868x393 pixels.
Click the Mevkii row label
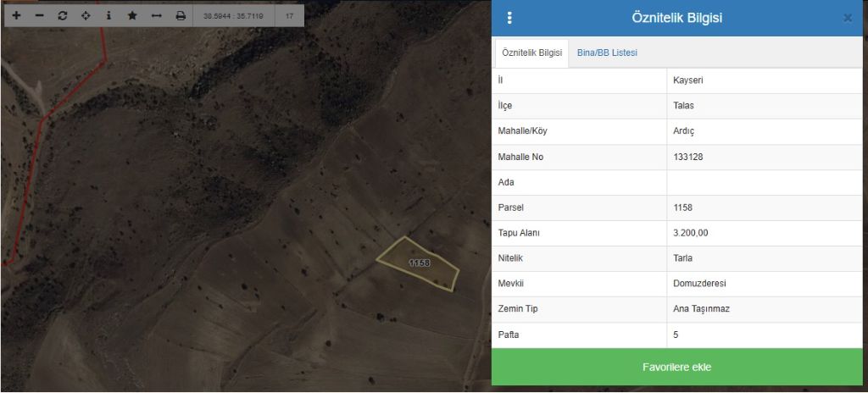pos(510,284)
